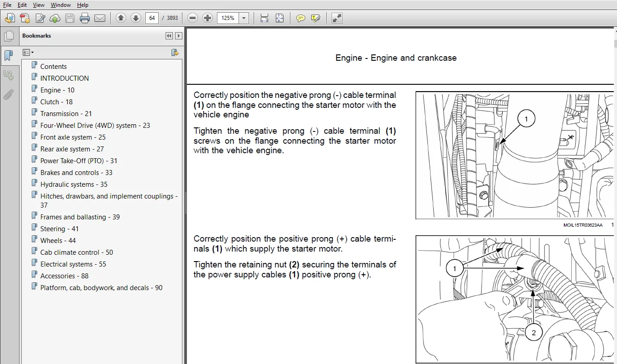This screenshot has height=364, width=617.
Task: Click the Zoom out minus button
Action: coord(193,18)
